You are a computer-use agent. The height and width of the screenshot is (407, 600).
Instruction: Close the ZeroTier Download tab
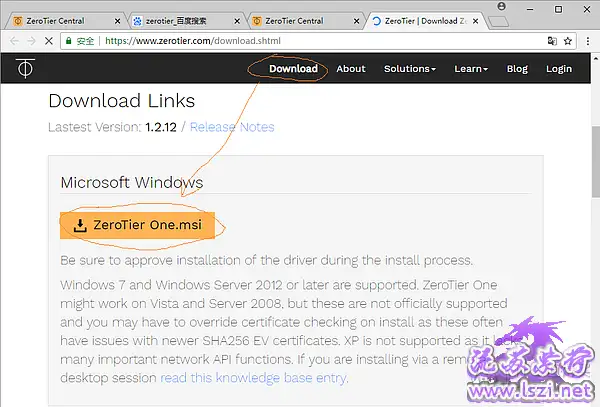[x=476, y=21]
